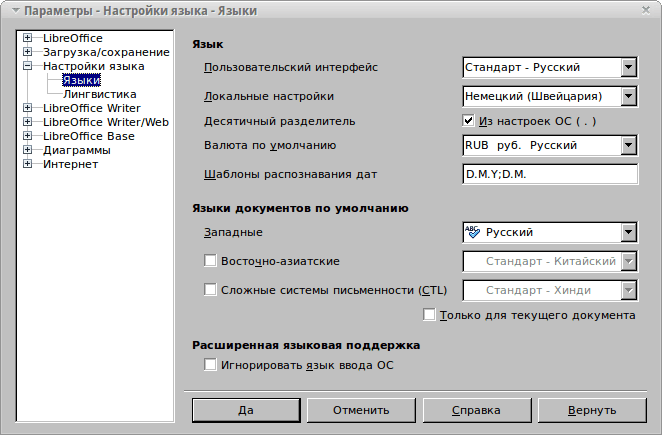Open help via Справка button
Viewport: 662px width, 435px height.
[x=477, y=410]
